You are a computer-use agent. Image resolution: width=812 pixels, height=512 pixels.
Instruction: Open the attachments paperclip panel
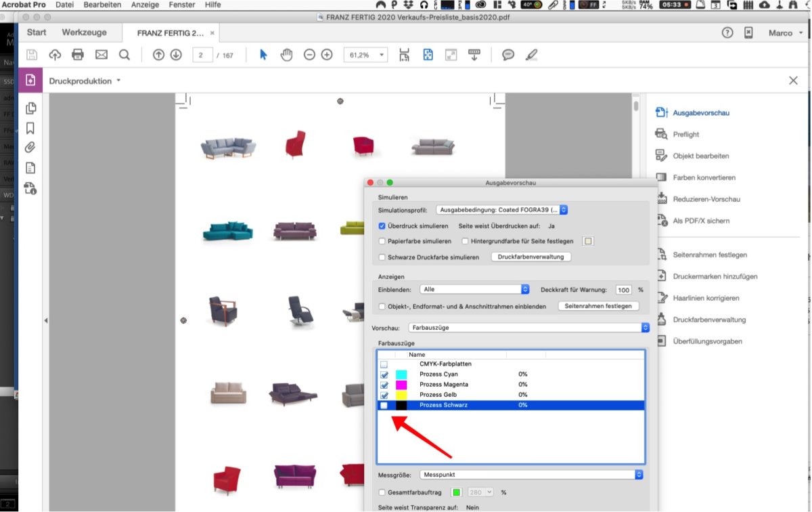[30, 148]
